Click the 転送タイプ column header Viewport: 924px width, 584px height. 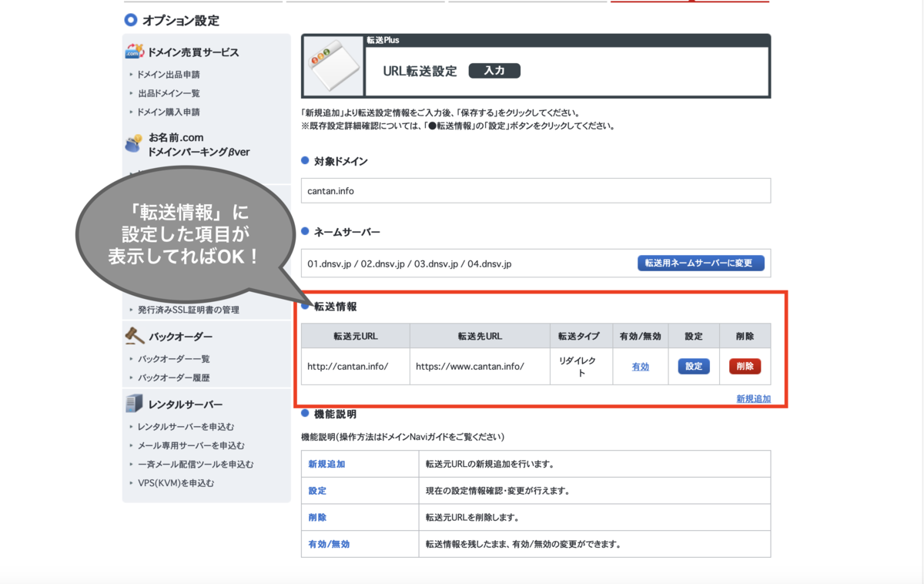click(x=581, y=336)
